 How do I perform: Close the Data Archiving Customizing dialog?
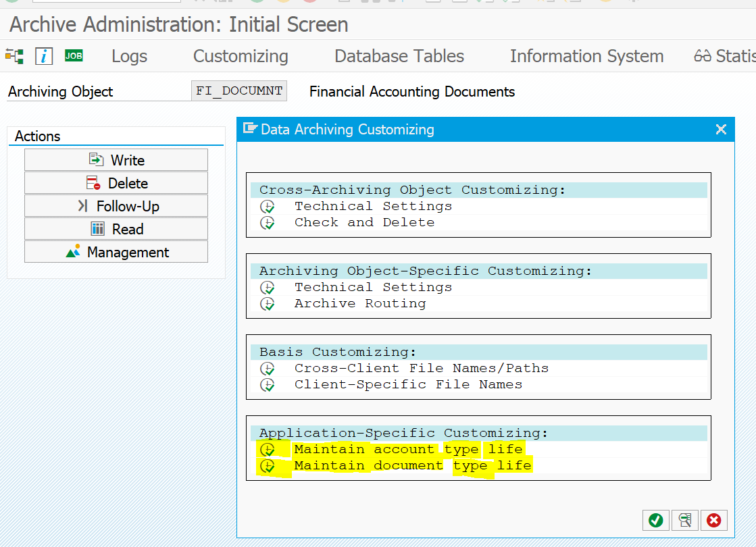point(721,129)
